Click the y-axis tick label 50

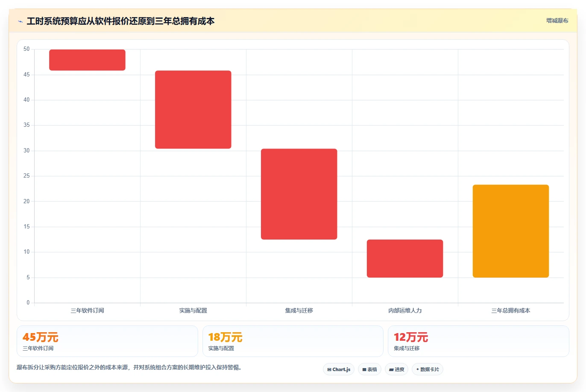(26, 49)
